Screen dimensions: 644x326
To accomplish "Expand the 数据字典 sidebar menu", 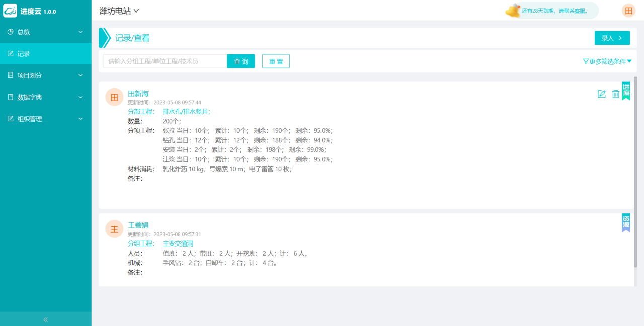I will 45,97.
